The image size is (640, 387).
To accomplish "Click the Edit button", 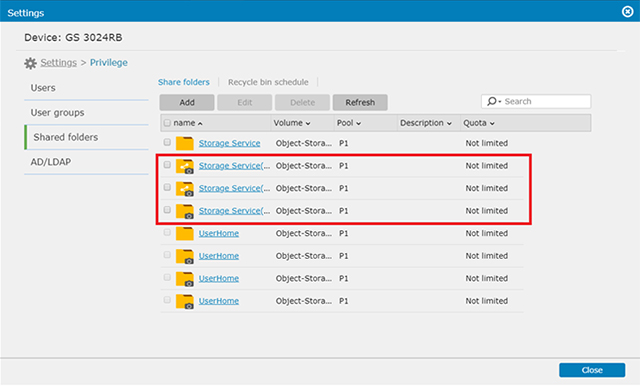I will coord(244,102).
